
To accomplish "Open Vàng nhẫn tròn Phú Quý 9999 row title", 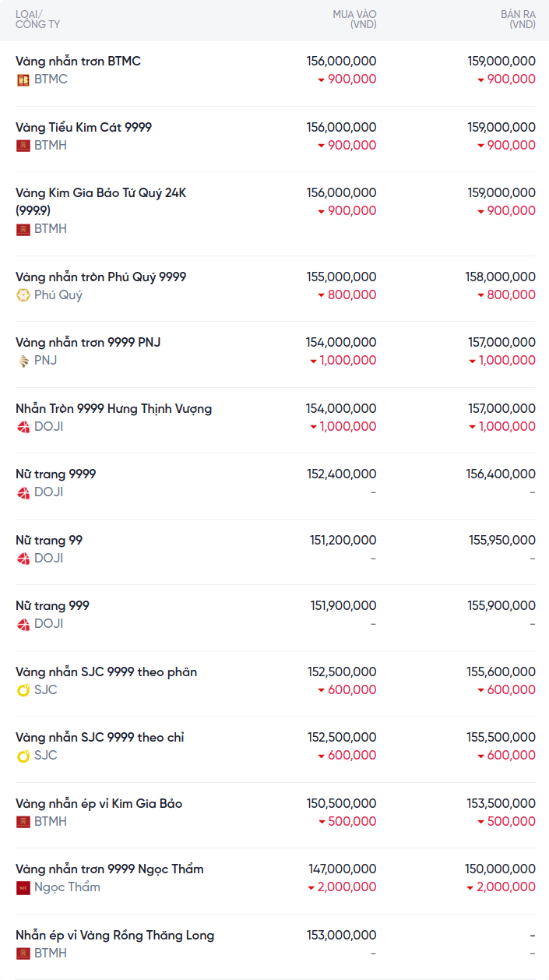I will coord(100,277).
